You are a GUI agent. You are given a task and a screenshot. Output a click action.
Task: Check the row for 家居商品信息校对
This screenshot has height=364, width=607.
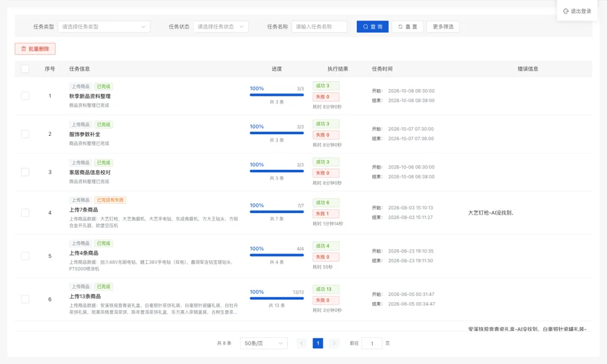[x=25, y=172]
